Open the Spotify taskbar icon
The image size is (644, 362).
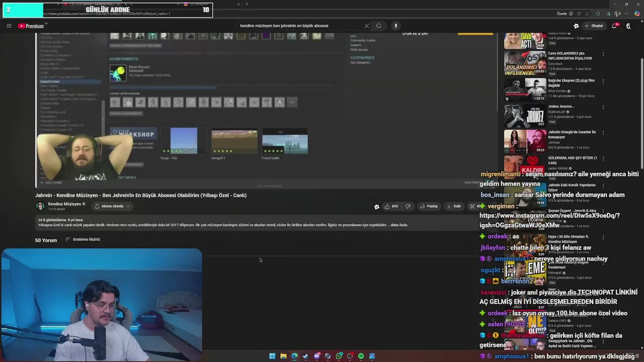click(361, 356)
